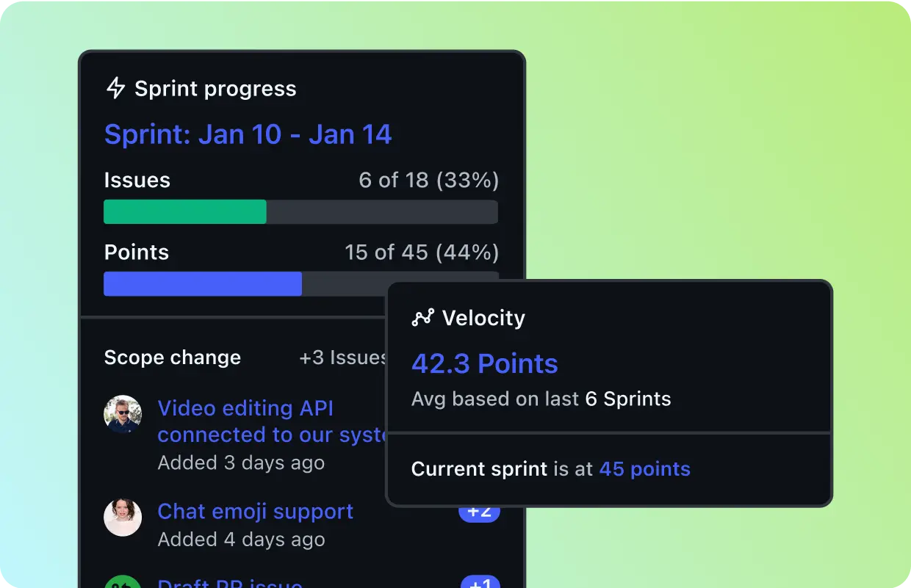
Task: Open the Chat emoji support issue
Action: click(x=255, y=511)
